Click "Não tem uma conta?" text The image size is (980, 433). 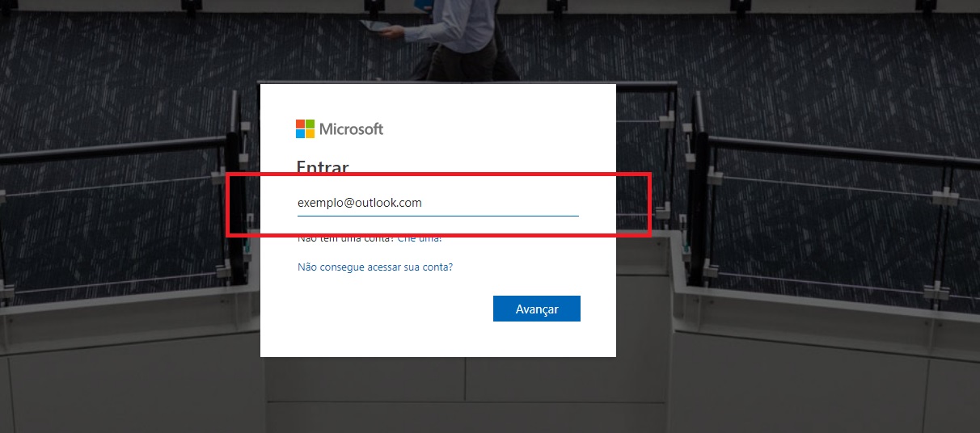346,238
